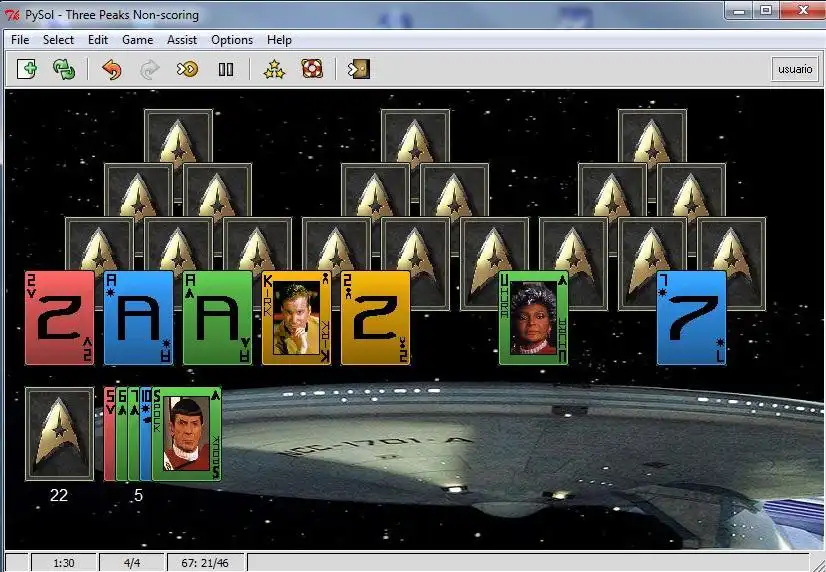
Task: Click the lifebuoy Rules icon
Action: coord(312,69)
